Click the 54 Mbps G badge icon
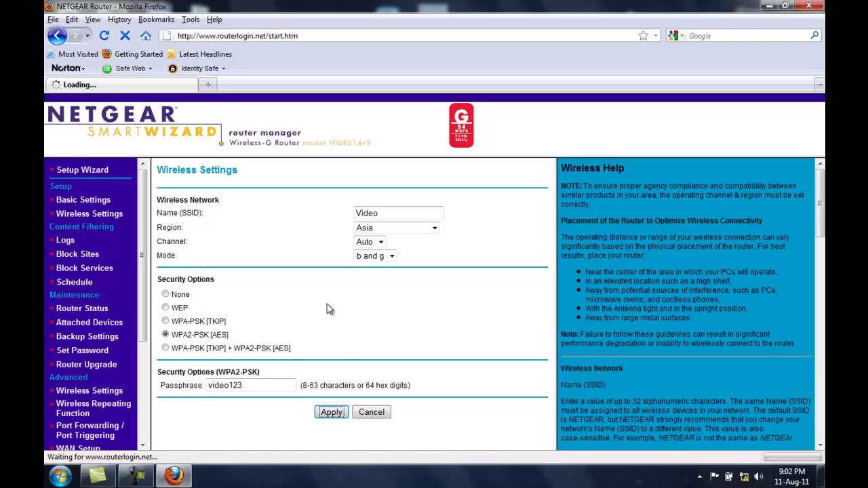This screenshot has width=868, height=488. click(x=461, y=125)
